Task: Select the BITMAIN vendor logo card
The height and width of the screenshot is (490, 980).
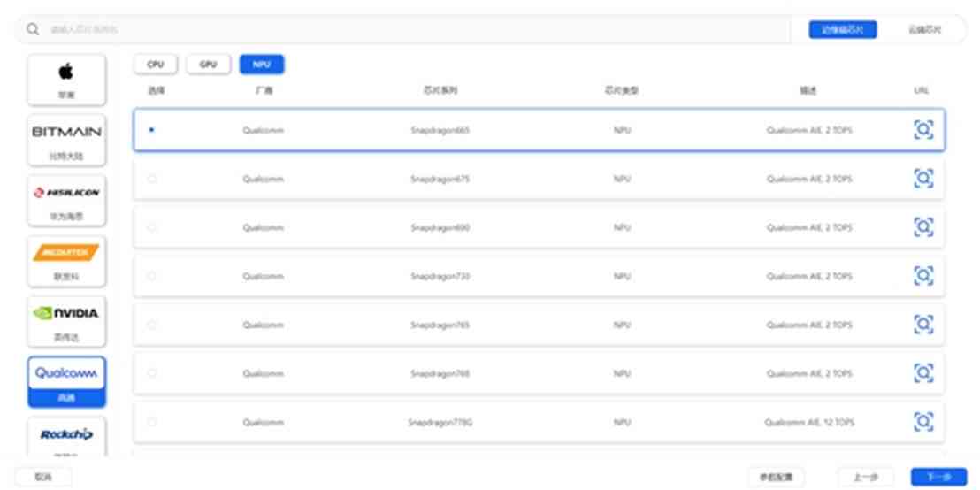Action: (66, 141)
